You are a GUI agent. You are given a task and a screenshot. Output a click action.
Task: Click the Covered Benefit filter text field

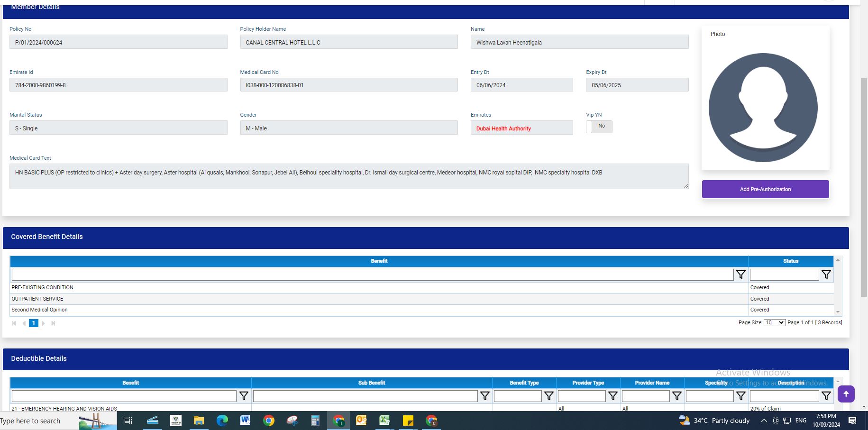(x=372, y=274)
